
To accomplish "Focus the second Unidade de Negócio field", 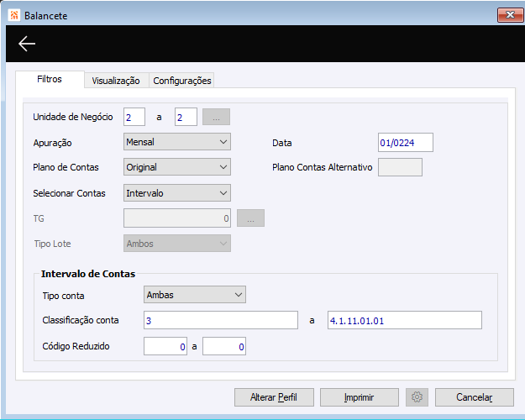I will click(x=186, y=117).
